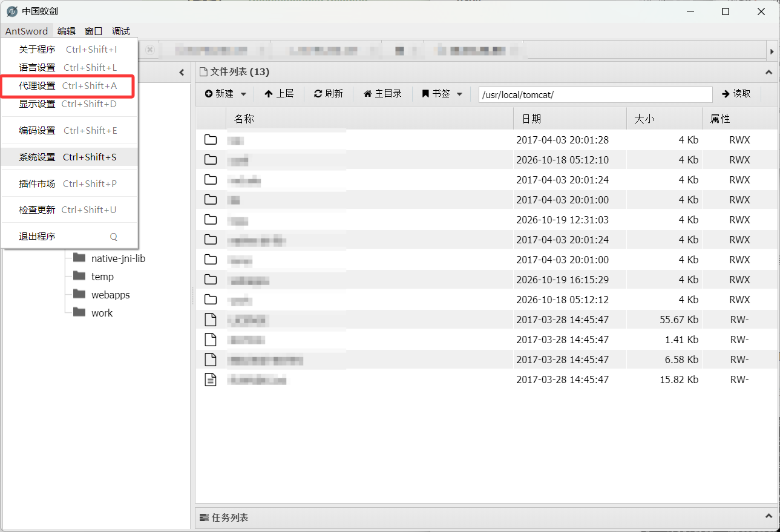Screen dimensions: 780x532
Task: Open the 编辑 menu
Action: [x=67, y=31]
